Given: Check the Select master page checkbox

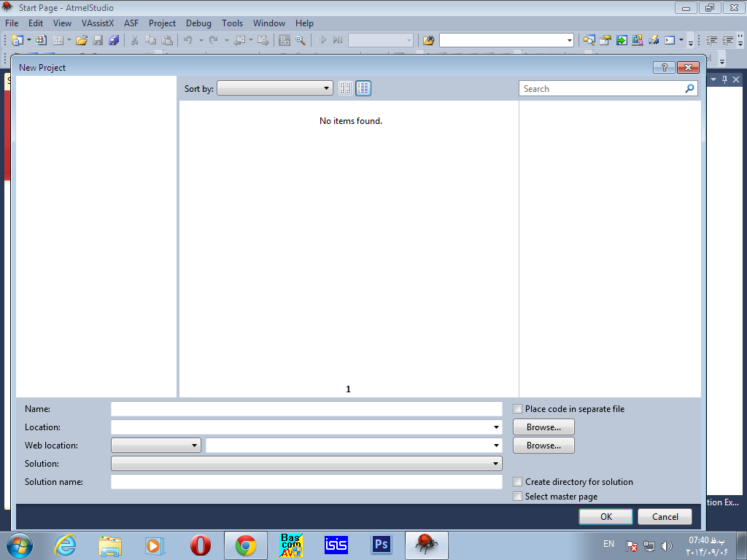Looking at the screenshot, I should pyautogui.click(x=517, y=496).
